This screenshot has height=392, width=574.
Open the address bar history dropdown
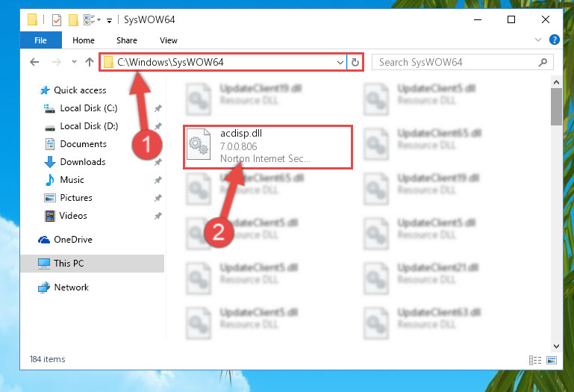(x=340, y=62)
